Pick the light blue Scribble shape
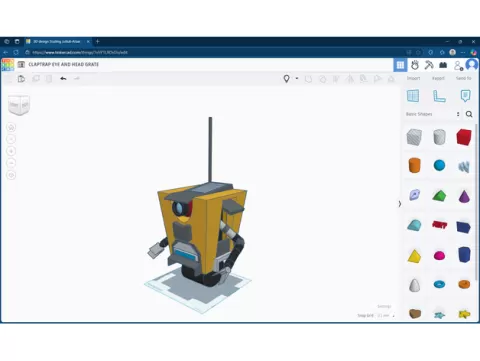The image size is (480, 361). [464, 166]
